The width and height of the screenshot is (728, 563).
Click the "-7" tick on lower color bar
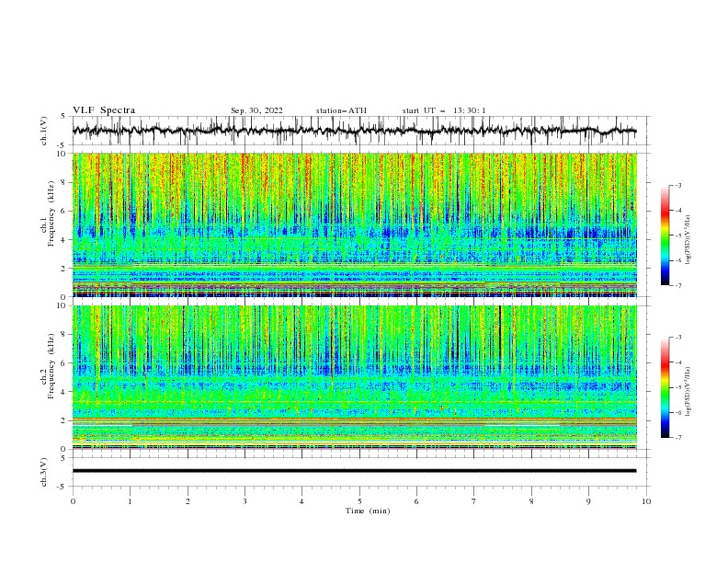[x=677, y=437]
